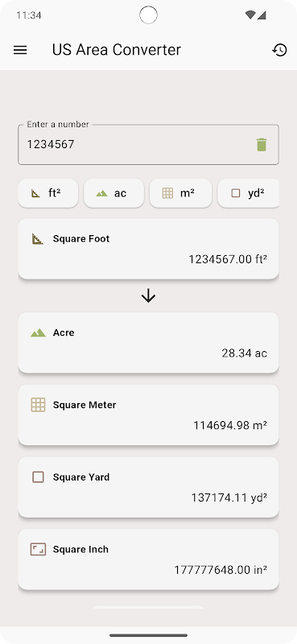Open conversion history clock icon
297x644 pixels.
click(x=279, y=50)
